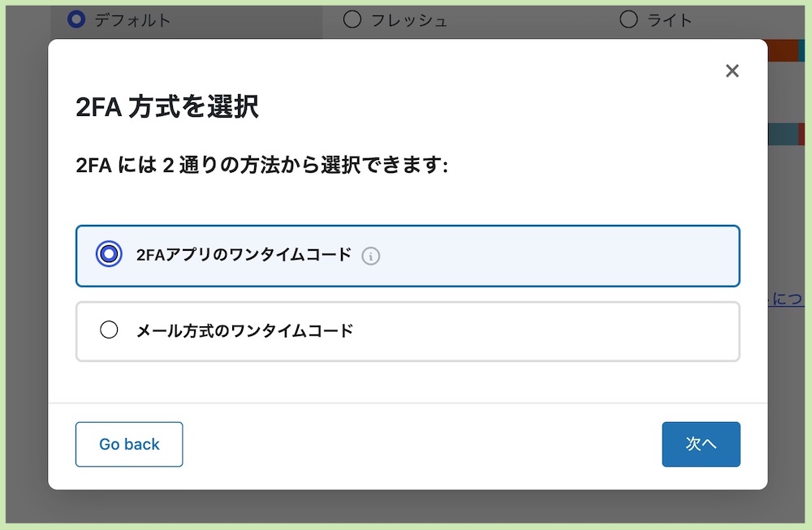Viewport: 812px width, 530px height.
Task: Choose the デフォルト radio button behind dialog
Action: click(x=76, y=19)
